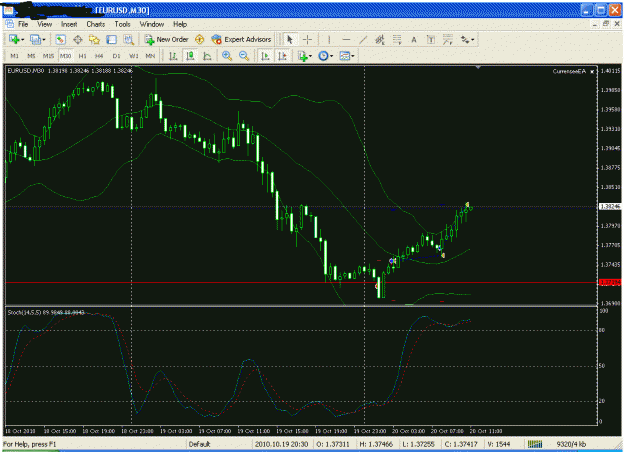The height and width of the screenshot is (452, 625).
Task: Switch timeframe to M1
Action: click(14, 56)
